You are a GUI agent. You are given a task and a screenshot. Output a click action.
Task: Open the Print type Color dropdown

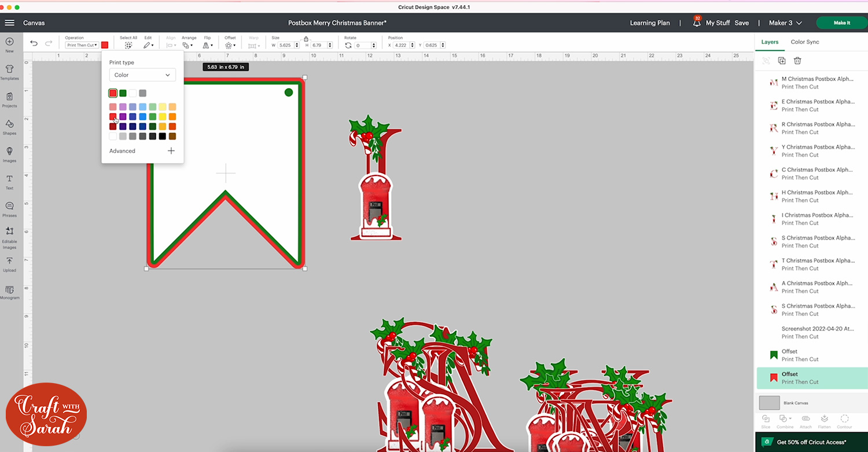[142, 75]
